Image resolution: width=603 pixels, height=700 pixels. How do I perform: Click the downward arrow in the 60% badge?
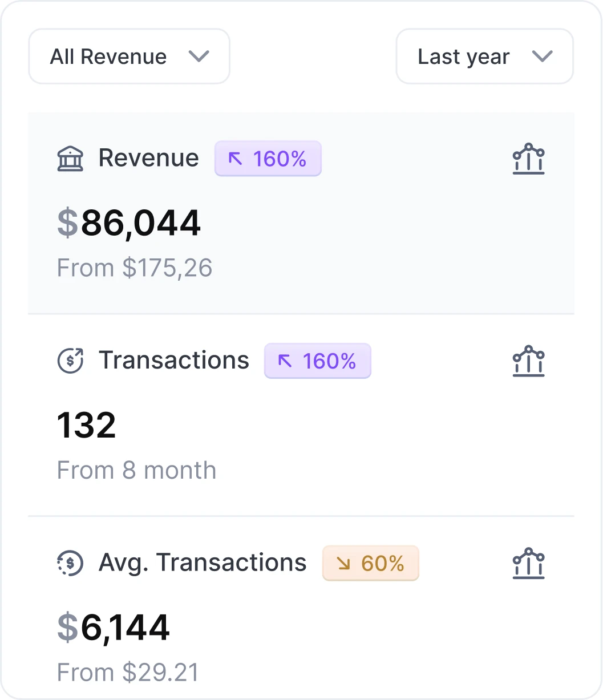[343, 563]
